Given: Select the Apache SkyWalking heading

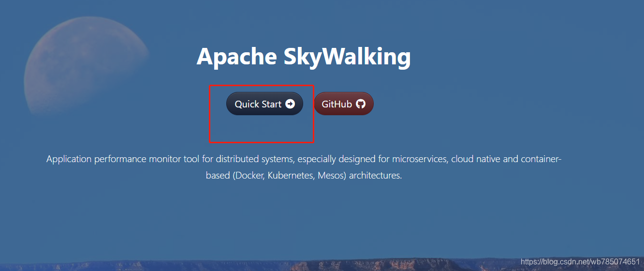Looking at the screenshot, I should pyautogui.click(x=304, y=57).
